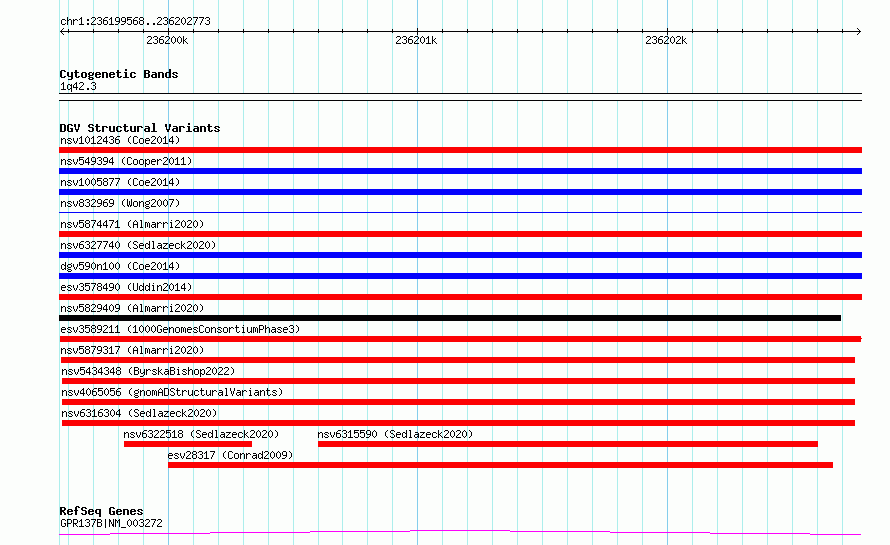Click the chr1:236199568..236202773 region label
Screen dimensions: 890x545
pos(135,21)
